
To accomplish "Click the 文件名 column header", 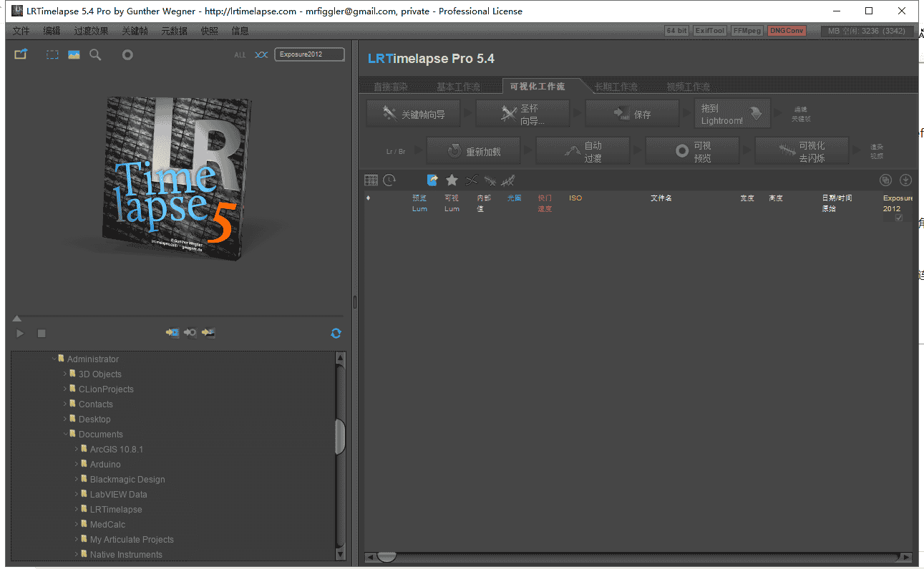I will pyautogui.click(x=661, y=198).
